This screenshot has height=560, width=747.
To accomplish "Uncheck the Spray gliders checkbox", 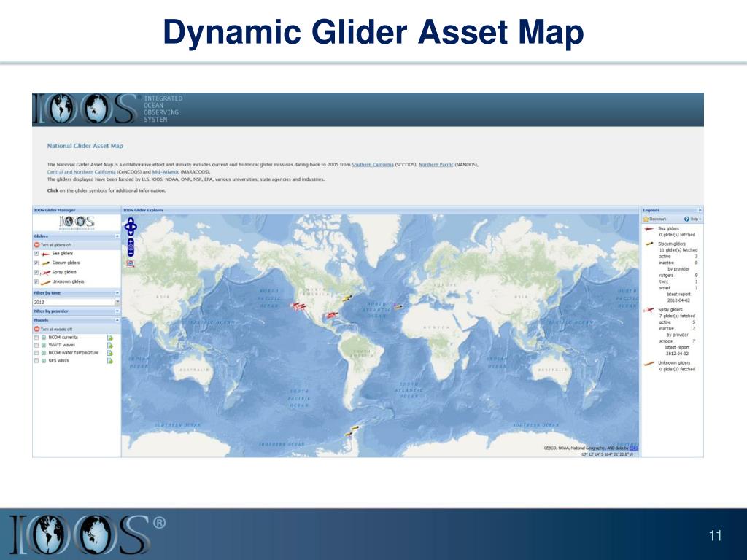I will click(36, 273).
